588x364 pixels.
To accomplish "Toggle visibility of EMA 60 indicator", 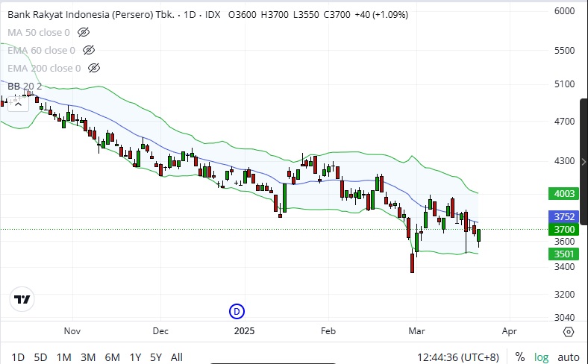I will point(89,50).
